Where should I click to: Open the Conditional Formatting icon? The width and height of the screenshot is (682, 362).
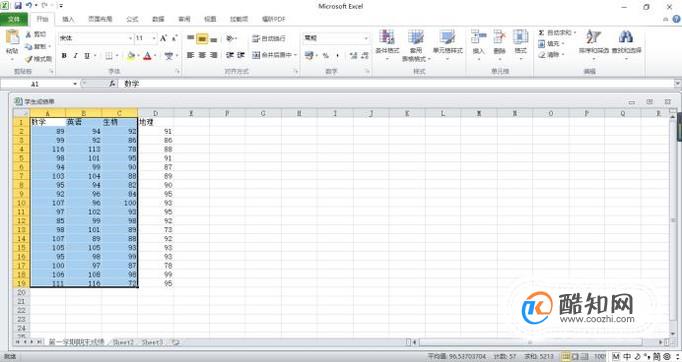[387, 37]
